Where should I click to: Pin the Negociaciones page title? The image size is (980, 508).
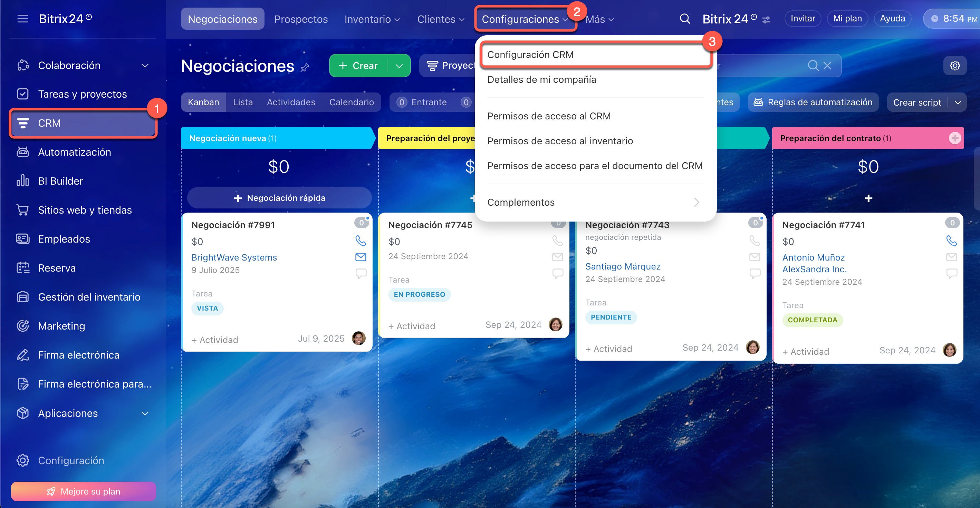point(305,68)
